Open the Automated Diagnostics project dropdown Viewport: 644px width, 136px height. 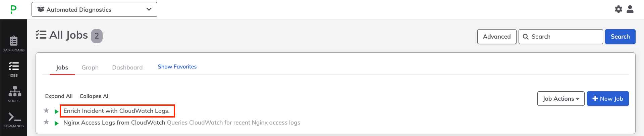pos(94,9)
